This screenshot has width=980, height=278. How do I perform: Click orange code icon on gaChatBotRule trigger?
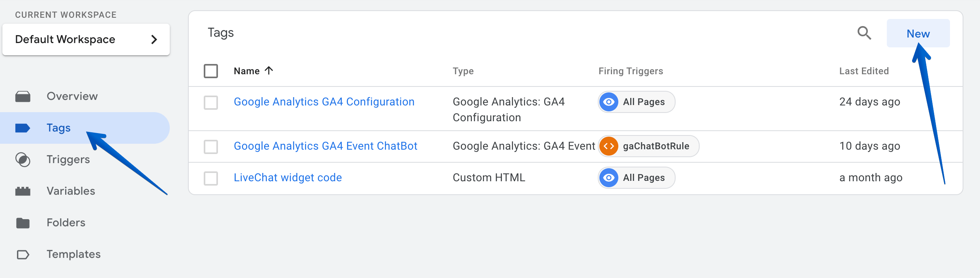(609, 146)
